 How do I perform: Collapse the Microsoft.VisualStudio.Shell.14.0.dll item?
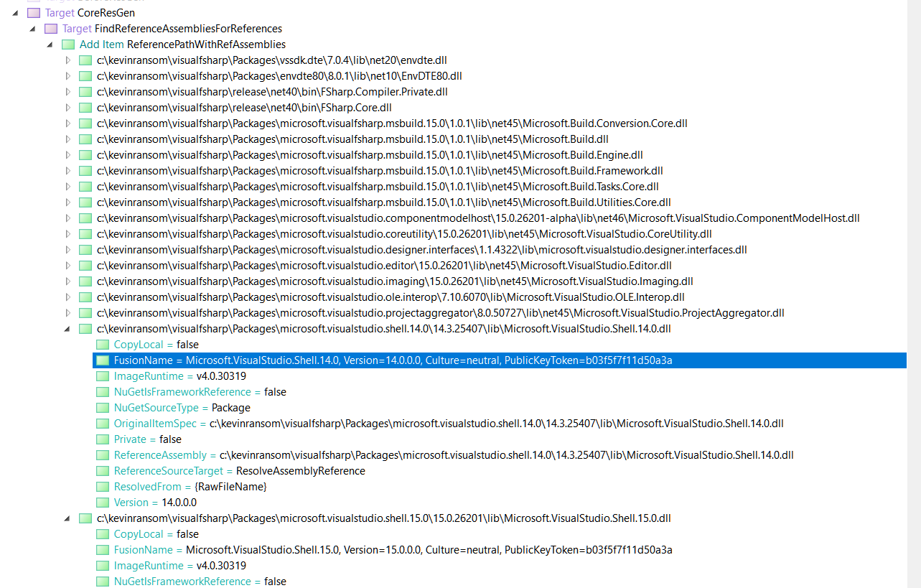click(68, 329)
